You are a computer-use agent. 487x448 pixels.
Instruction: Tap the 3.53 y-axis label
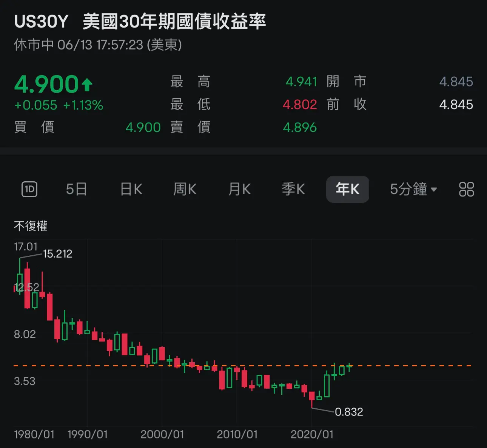pyautogui.click(x=25, y=381)
